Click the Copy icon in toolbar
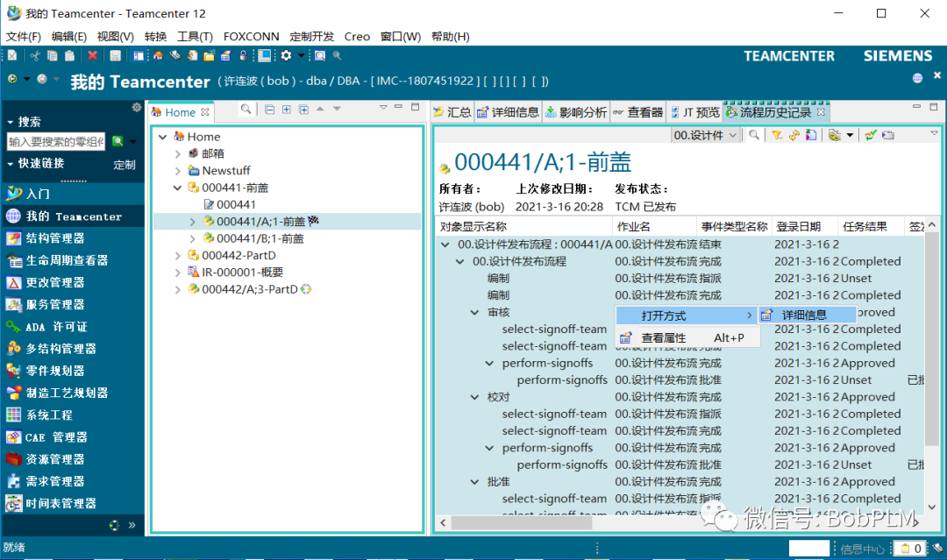This screenshot has height=560, width=947. point(53,55)
